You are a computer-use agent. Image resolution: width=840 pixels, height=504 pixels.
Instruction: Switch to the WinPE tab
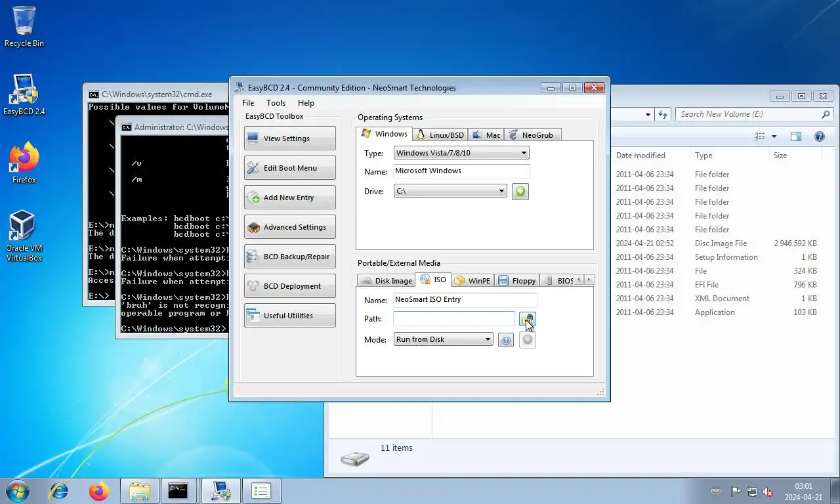[472, 281]
